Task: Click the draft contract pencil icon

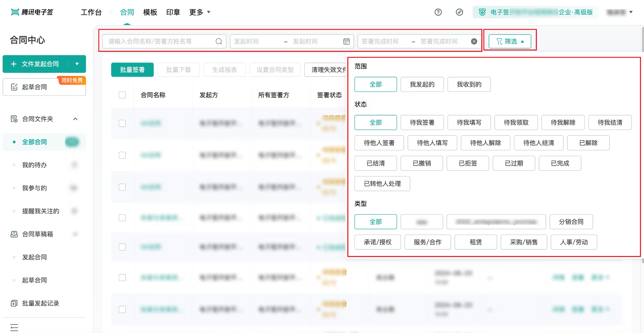Action: pos(14,87)
